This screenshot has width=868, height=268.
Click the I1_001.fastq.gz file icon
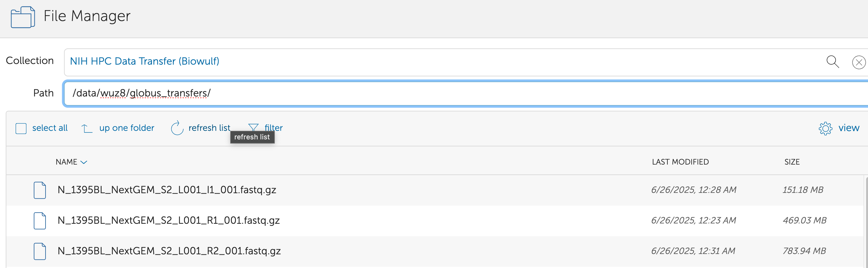[x=40, y=190]
